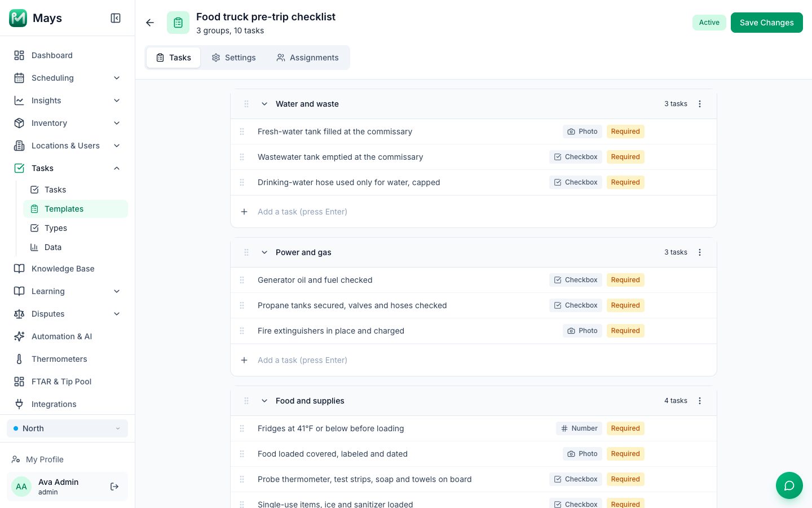812x508 pixels.
Task: Open Tasks sub-item under Tasks
Action: click(x=76, y=190)
